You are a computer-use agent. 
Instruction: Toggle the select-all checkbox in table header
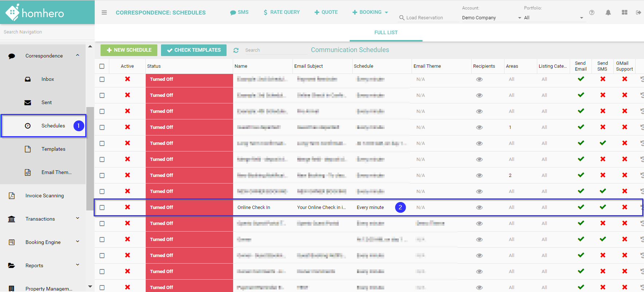102,66
